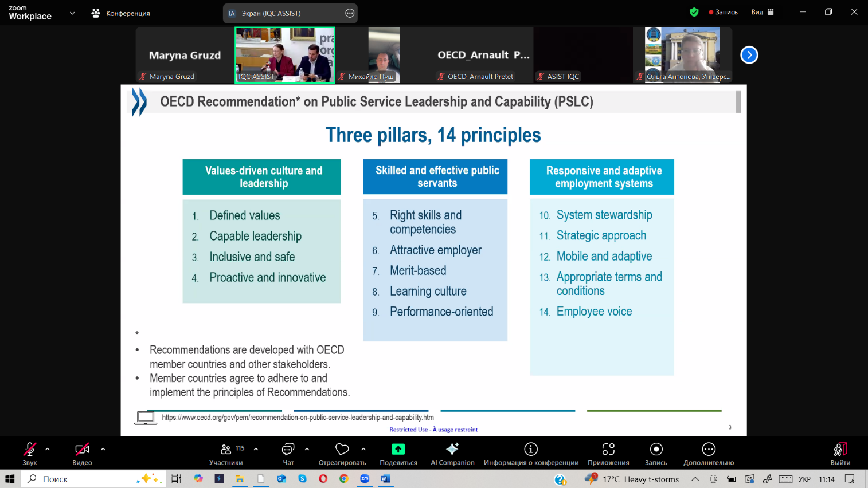
Task: Click the 'Responsive and adaptive employment systems' header
Action: point(602,177)
